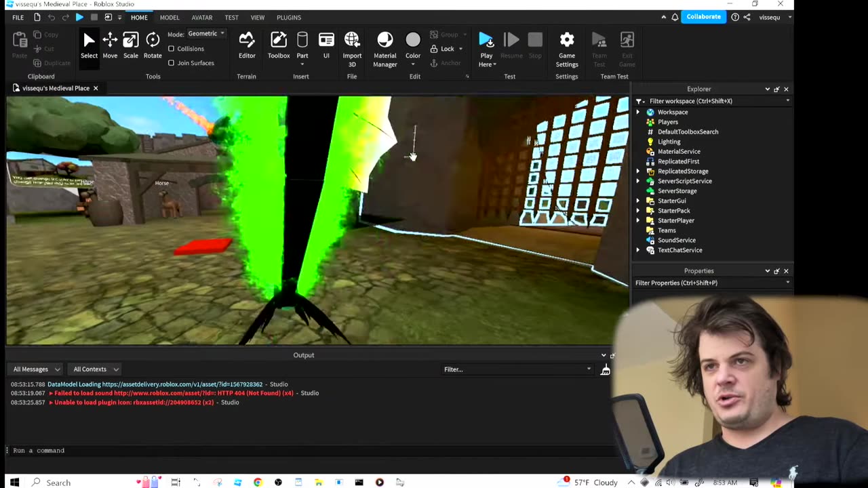Open Game Settings
The width and height of the screenshot is (868, 488).
point(567,49)
